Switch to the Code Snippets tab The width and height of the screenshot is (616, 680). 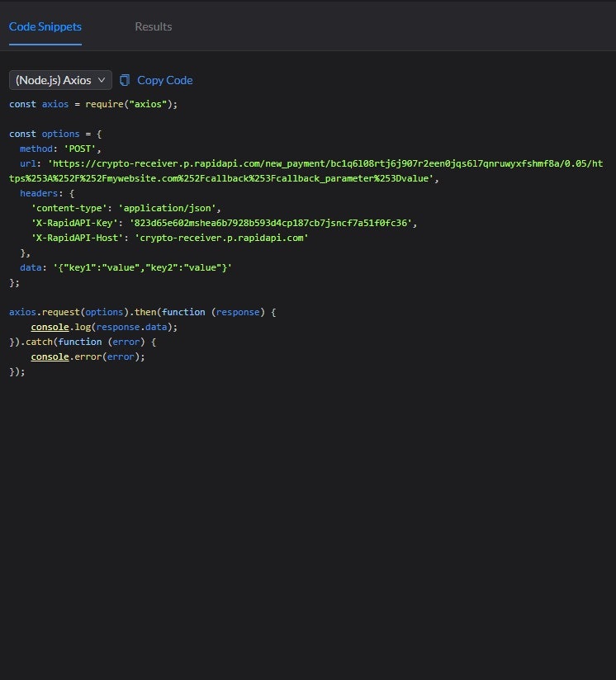pyautogui.click(x=45, y=27)
